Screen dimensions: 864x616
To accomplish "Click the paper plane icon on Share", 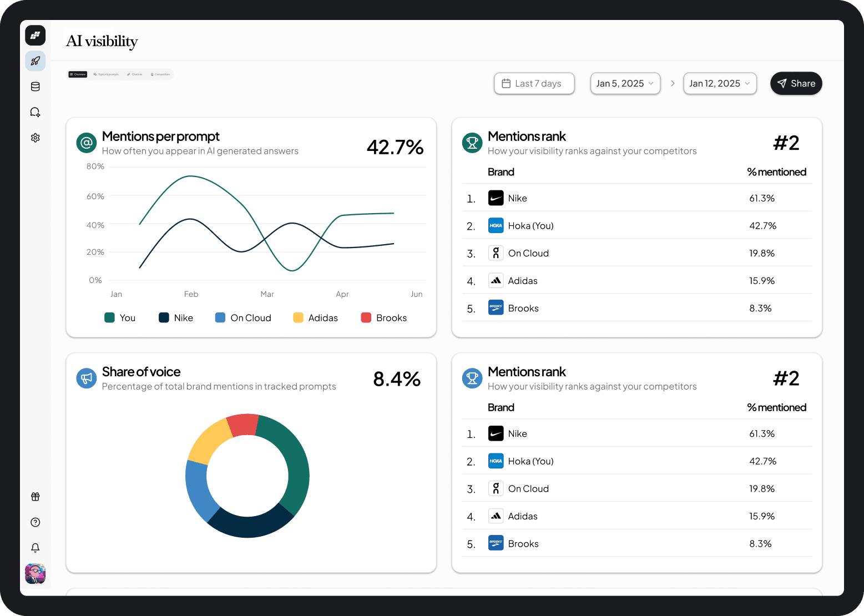I will 782,83.
